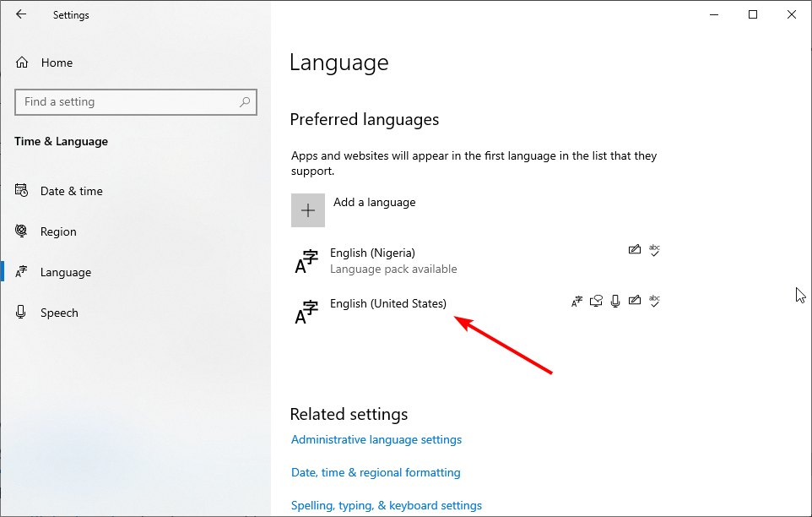
Task: Click the Home house icon
Action: tap(22, 63)
